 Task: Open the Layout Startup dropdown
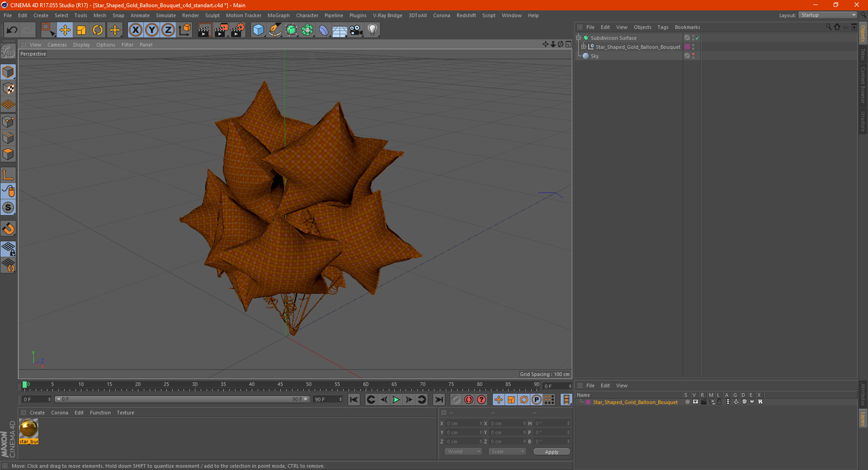(x=828, y=15)
